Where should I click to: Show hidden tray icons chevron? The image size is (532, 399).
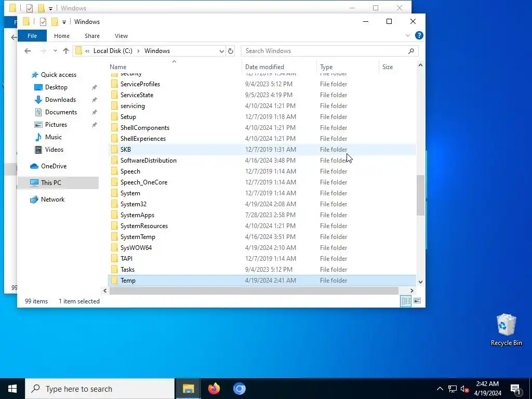click(x=440, y=389)
